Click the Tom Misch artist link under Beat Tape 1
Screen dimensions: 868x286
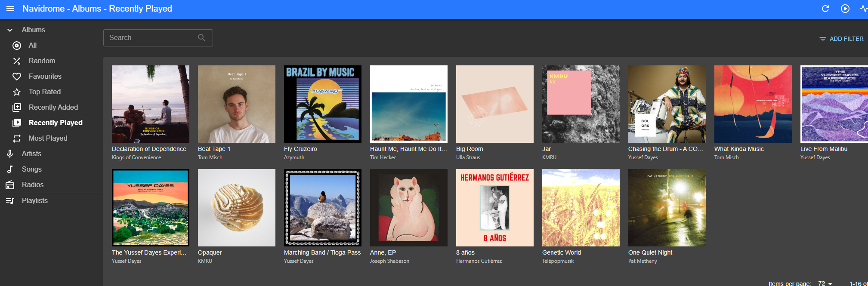tap(210, 157)
